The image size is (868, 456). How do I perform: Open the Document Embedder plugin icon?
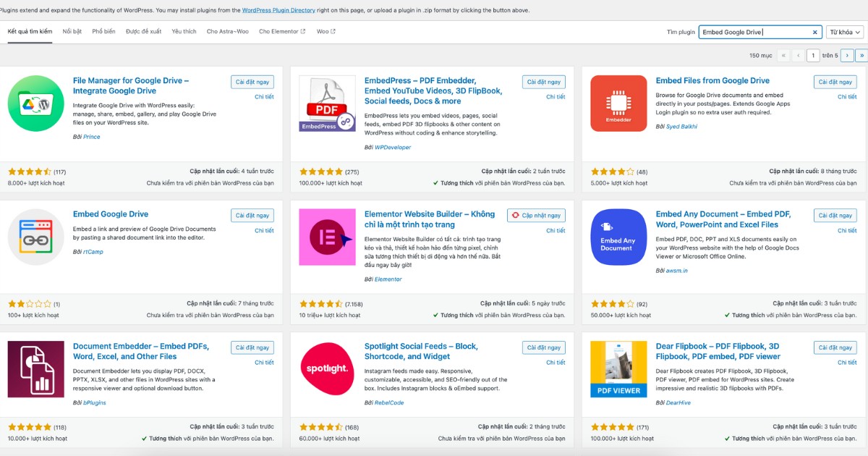(36, 369)
